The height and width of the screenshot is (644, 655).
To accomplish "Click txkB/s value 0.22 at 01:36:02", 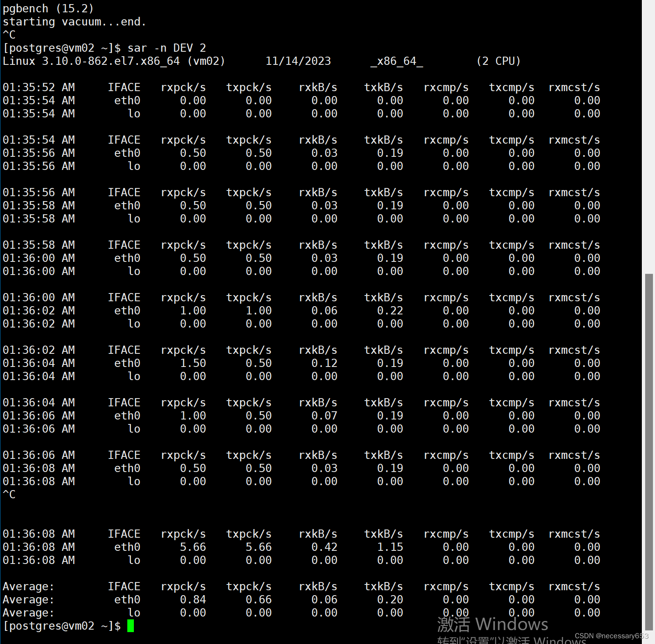I will pyautogui.click(x=390, y=311).
